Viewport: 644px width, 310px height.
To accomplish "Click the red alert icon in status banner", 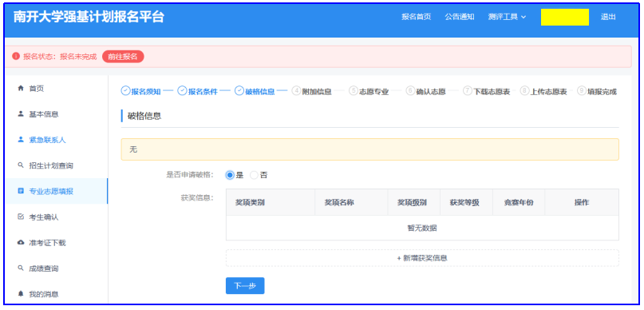I will point(16,56).
